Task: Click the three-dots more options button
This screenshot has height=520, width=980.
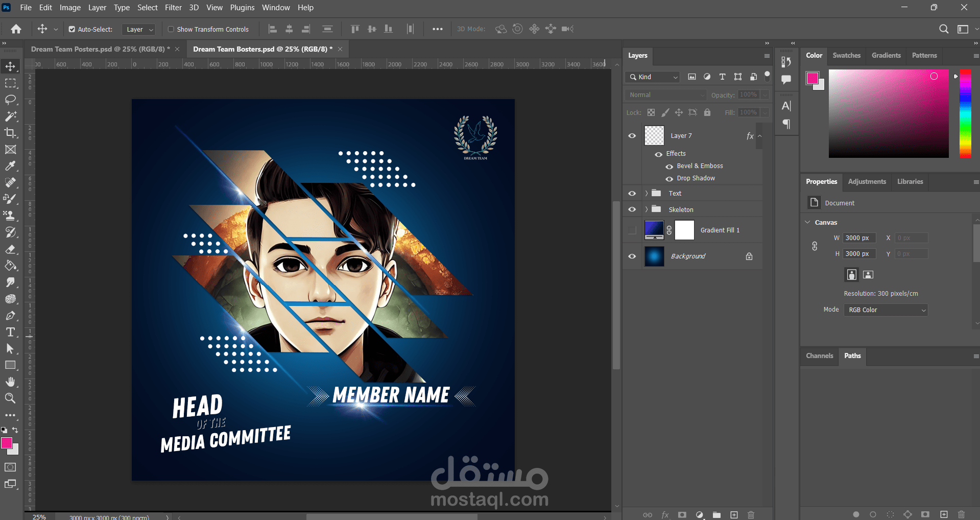Action: click(438, 29)
